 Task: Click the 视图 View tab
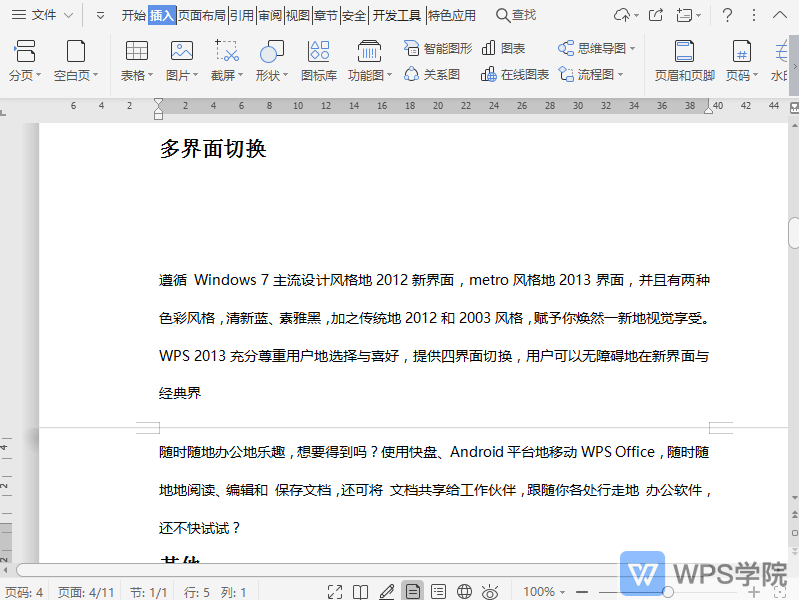click(x=298, y=16)
